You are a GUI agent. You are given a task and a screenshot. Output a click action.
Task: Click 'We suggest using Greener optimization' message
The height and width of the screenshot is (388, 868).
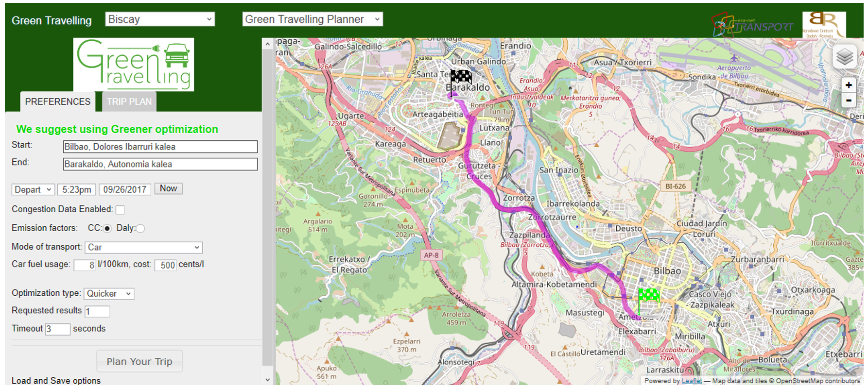pyautogui.click(x=117, y=129)
